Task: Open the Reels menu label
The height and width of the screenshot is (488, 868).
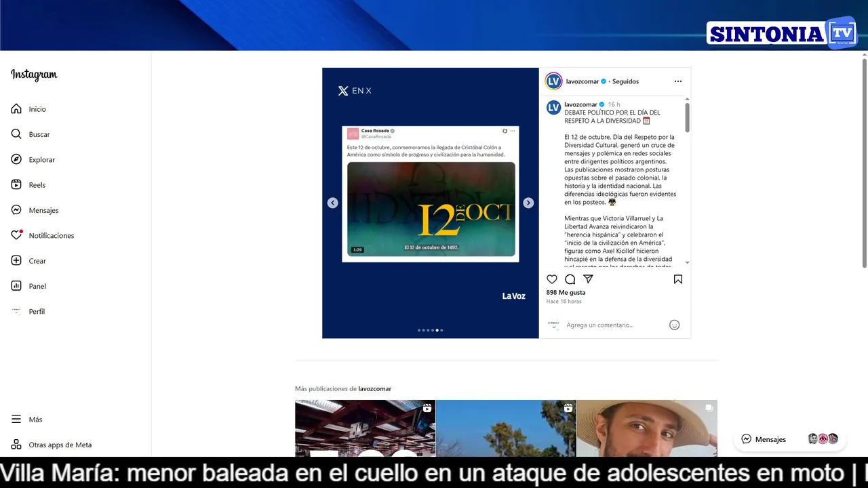Action: click(37, 185)
